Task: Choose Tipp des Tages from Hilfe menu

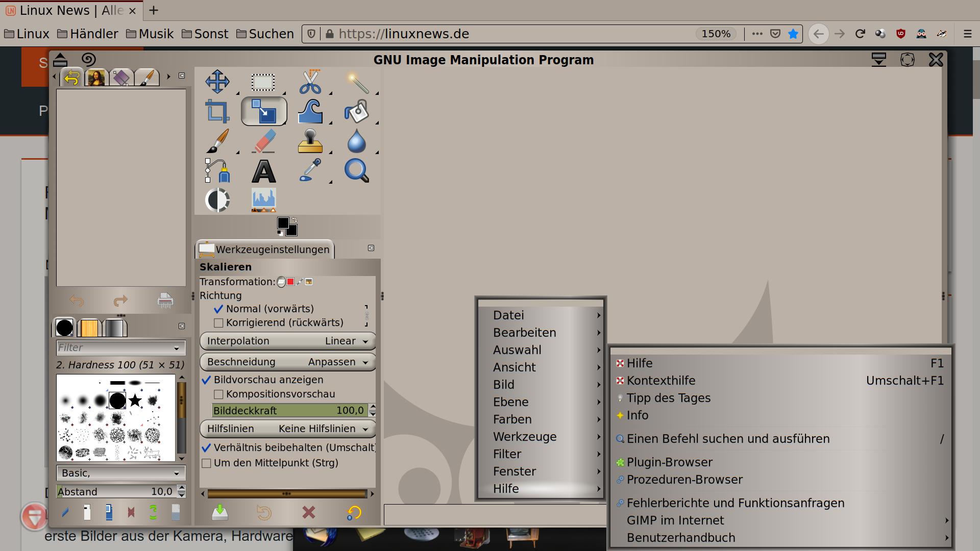Action: click(x=780, y=398)
